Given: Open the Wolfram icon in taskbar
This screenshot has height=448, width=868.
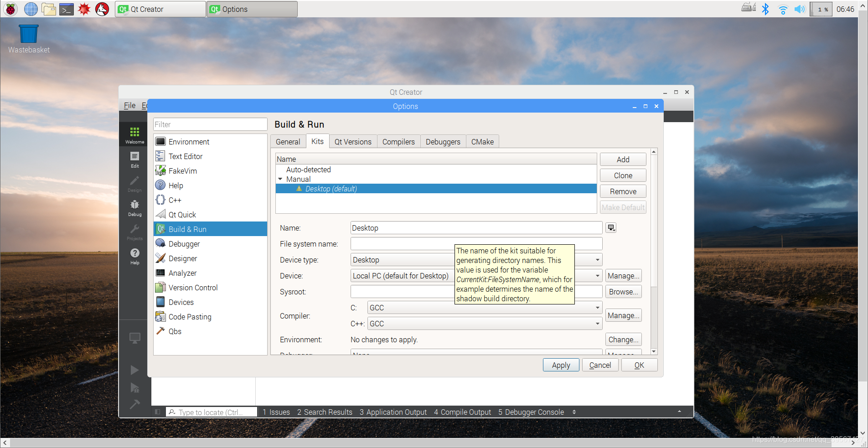Looking at the screenshot, I should 102,9.
